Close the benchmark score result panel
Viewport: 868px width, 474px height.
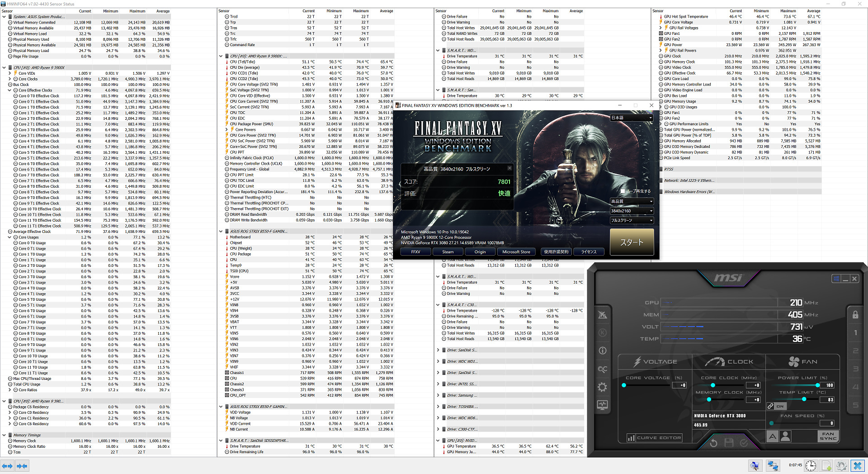(509, 168)
